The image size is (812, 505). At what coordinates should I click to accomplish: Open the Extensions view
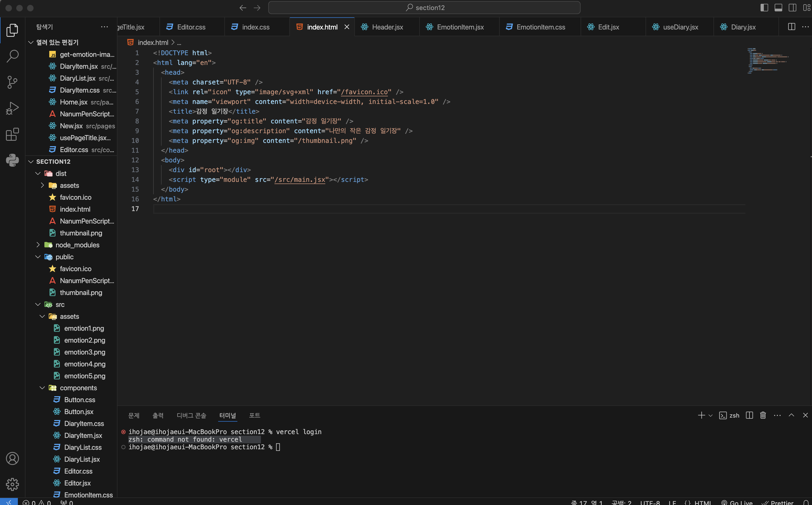tap(12, 134)
